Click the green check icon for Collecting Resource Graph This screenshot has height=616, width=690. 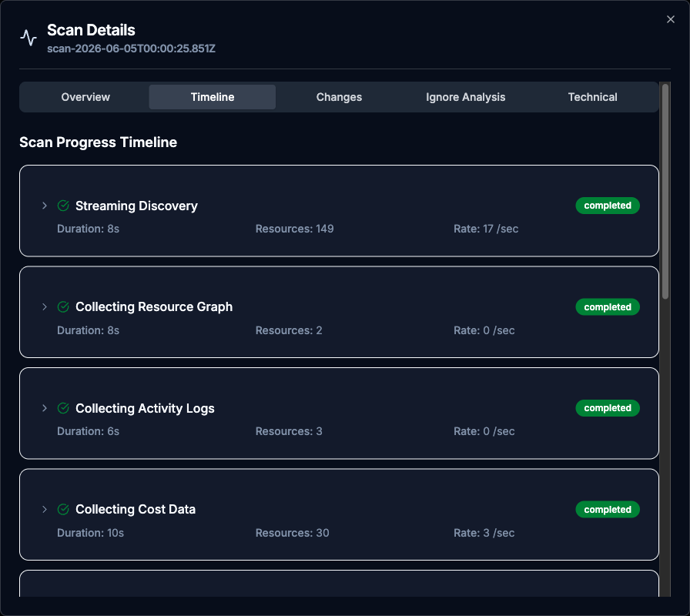pos(63,306)
